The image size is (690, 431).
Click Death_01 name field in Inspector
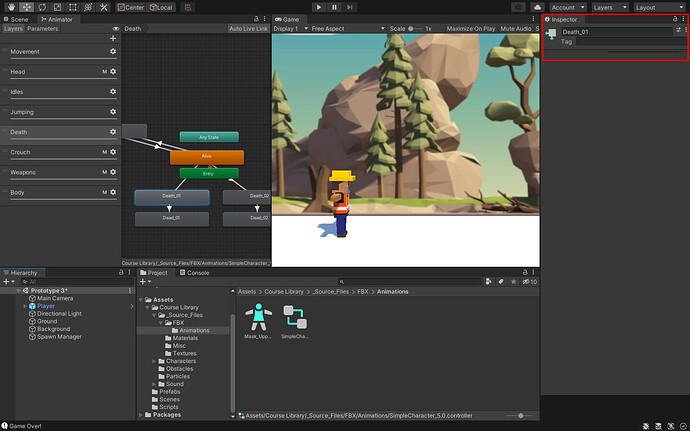[x=617, y=32]
